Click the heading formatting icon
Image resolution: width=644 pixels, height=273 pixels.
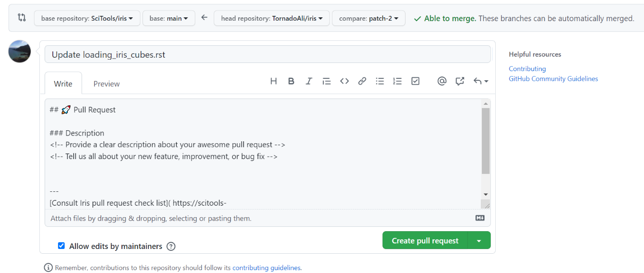tap(274, 81)
